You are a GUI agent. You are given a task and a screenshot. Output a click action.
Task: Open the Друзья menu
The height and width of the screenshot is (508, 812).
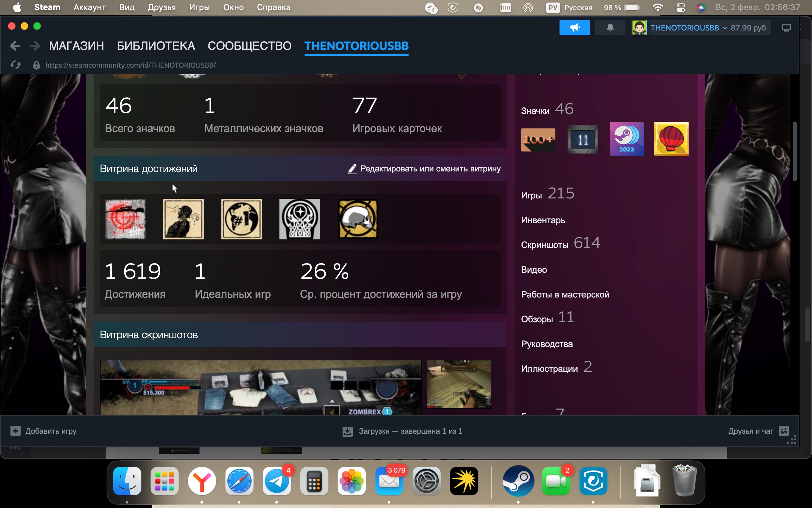(x=162, y=7)
